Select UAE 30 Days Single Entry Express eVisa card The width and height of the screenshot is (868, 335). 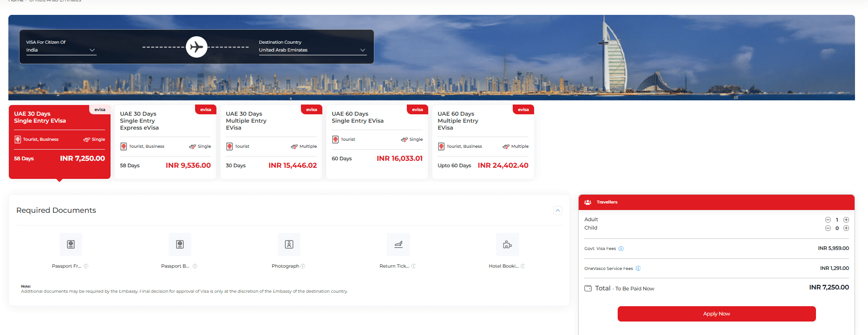(165, 142)
